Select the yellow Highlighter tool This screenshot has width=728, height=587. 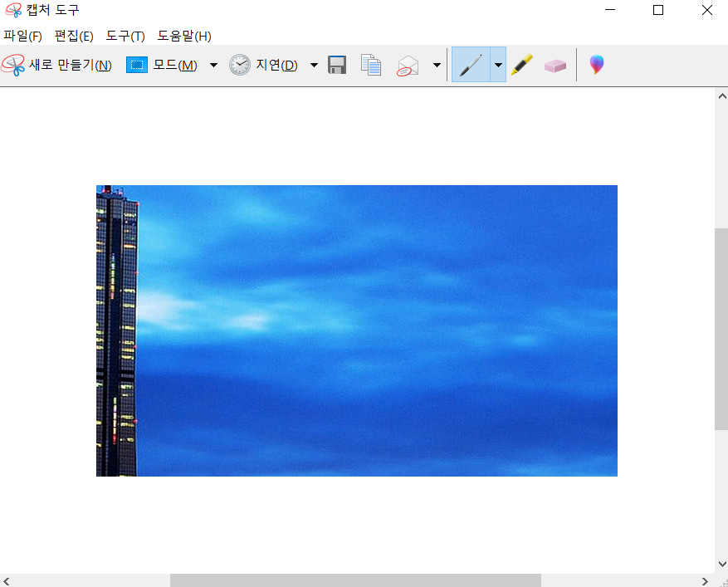pos(522,65)
